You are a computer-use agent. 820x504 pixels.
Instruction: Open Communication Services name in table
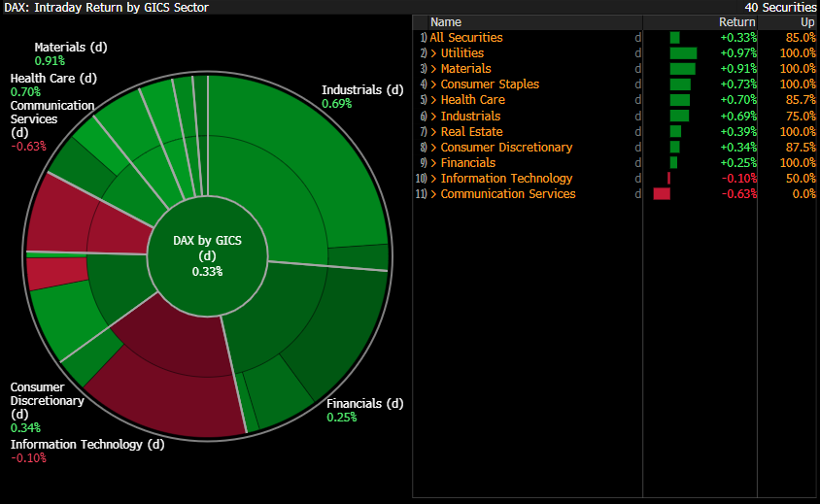point(508,194)
